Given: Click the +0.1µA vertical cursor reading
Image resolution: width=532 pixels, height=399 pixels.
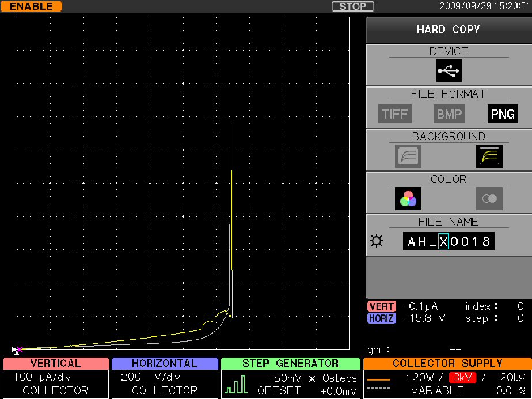Looking at the screenshot, I should (420, 307).
